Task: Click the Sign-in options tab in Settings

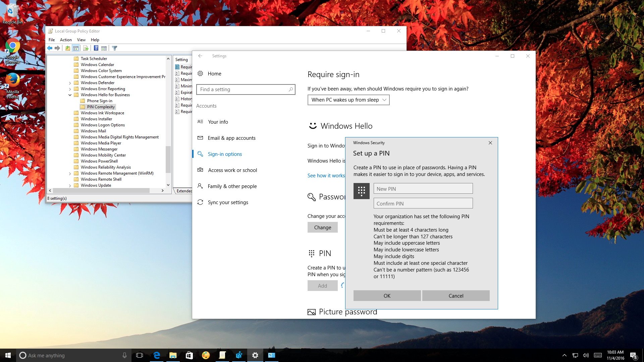Action: [x=225, y=154]
